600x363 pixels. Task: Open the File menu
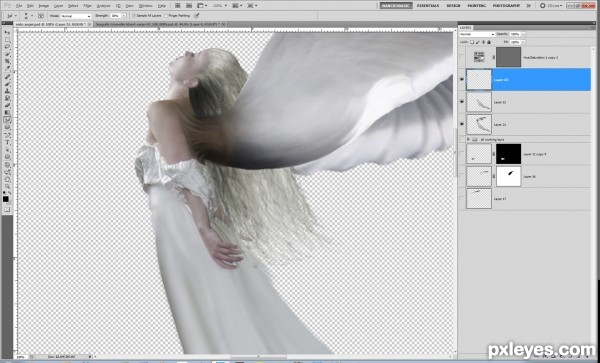19,6
